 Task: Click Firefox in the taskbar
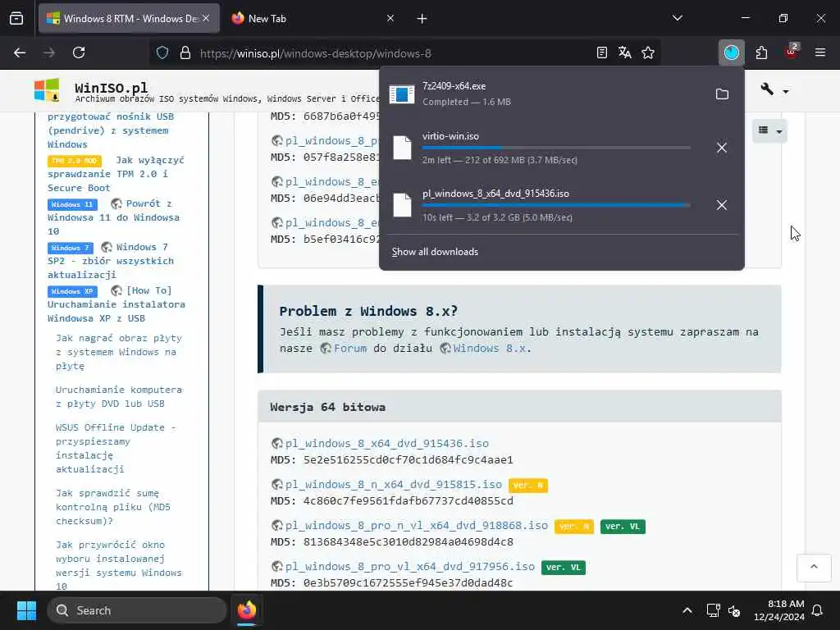[247, 610]
